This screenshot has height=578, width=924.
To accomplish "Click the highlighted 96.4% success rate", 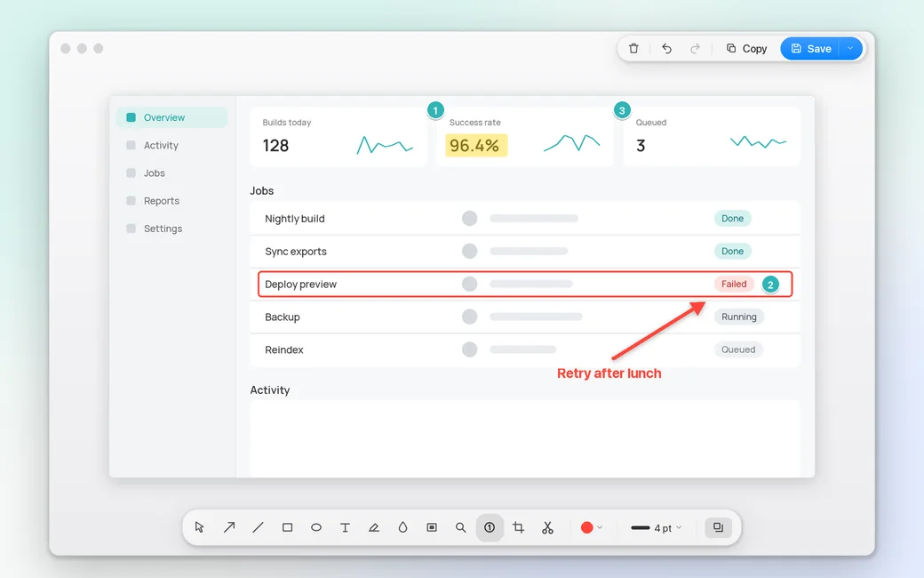I will (476, 146).
